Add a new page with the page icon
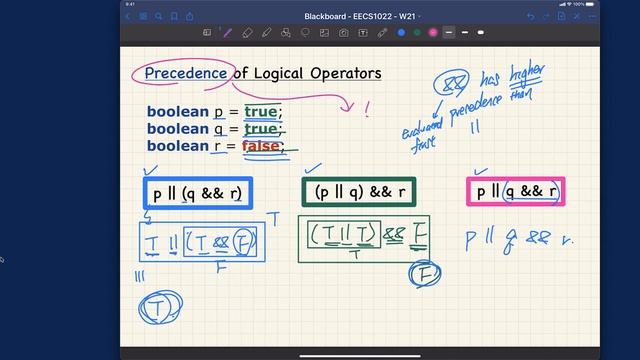The height and width of the screenshot is (360, 640). (561, 16)
